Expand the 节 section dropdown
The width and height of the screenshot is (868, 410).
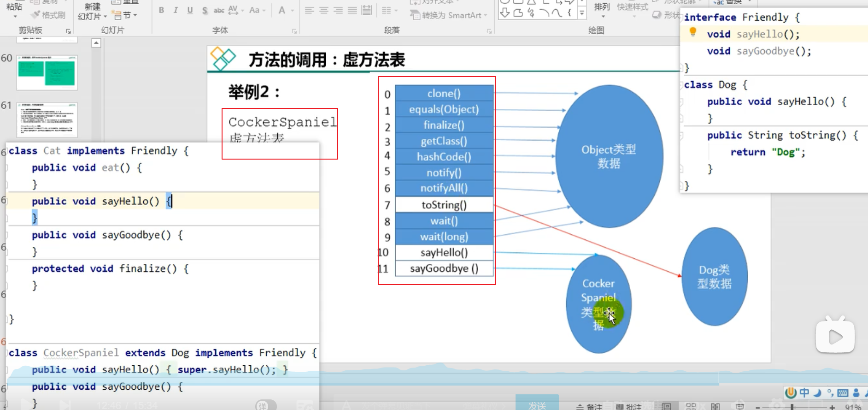(125, 15)
